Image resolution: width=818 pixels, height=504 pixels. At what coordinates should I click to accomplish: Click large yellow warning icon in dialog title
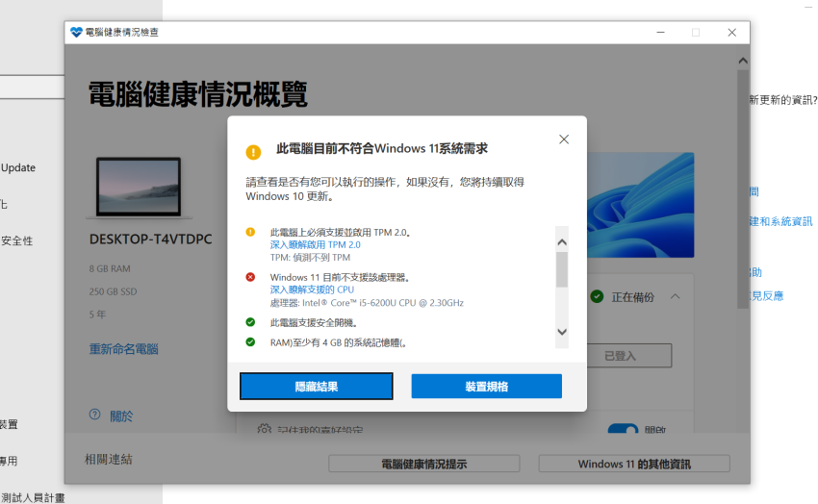(x=253, y=152)
